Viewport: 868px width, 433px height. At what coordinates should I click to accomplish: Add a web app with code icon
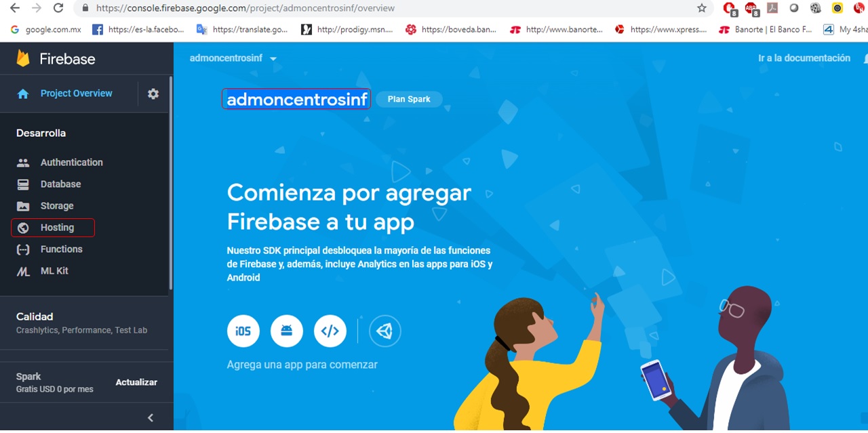tap(330, 331)
